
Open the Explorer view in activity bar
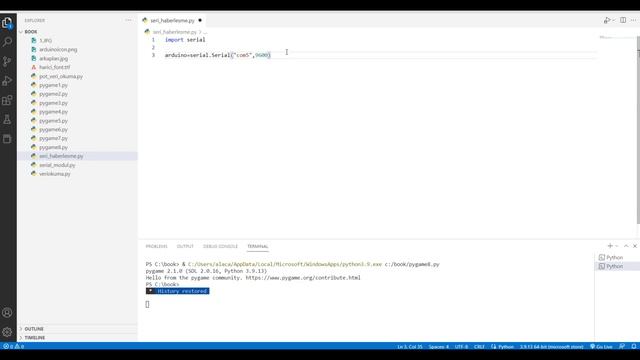click(x=7, y=22)
